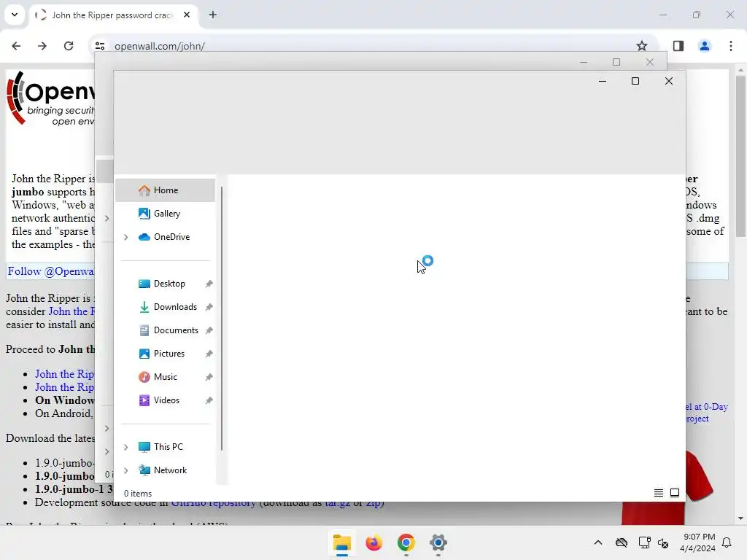
Task: Launch Firefox from the taskbar
Action: 374,542
